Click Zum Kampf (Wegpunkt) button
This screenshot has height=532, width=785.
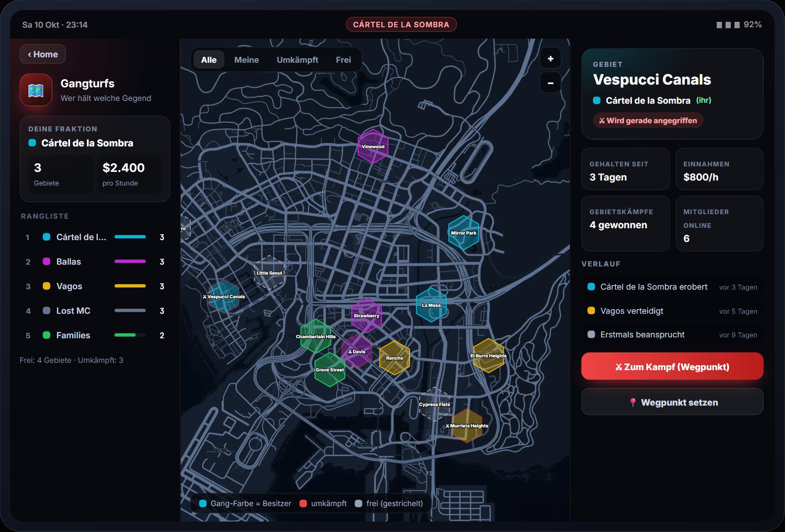672,366
